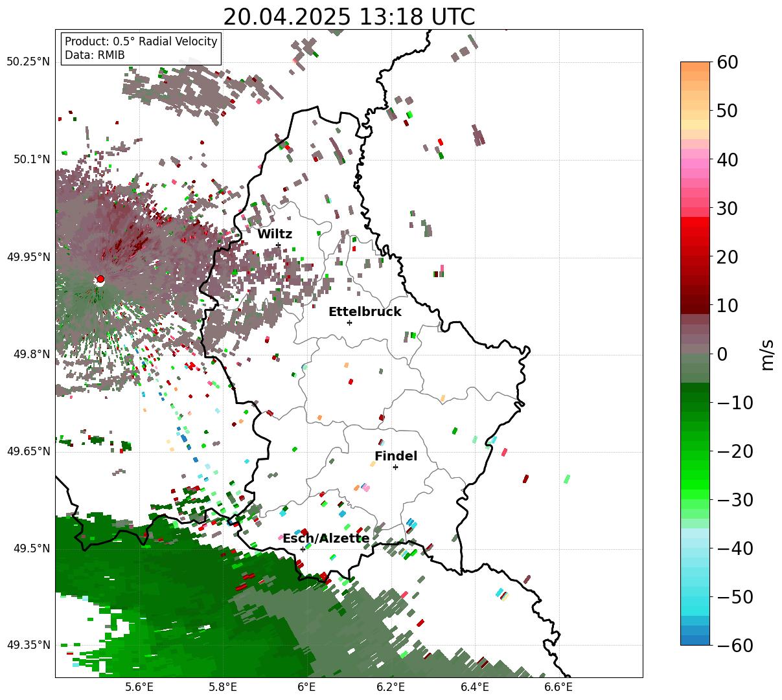
Task: Click the Esch/Alzette location cross marker
Action: coord(303,549)
